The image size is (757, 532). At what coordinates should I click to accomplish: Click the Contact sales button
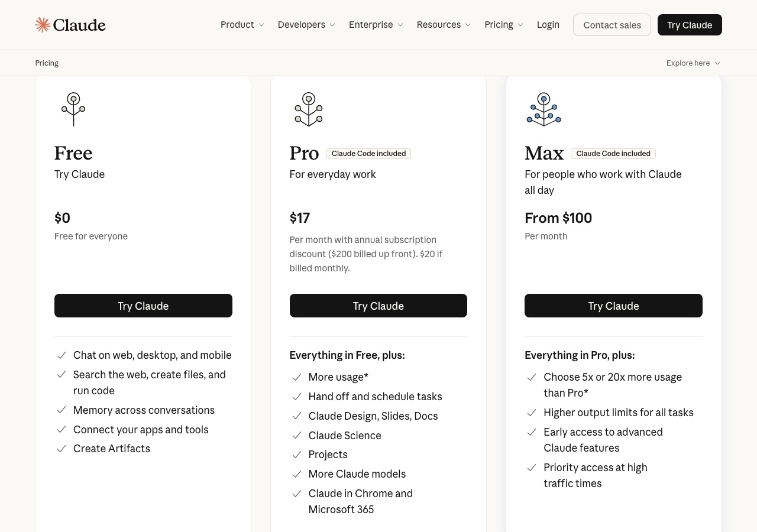click(612, 25)
